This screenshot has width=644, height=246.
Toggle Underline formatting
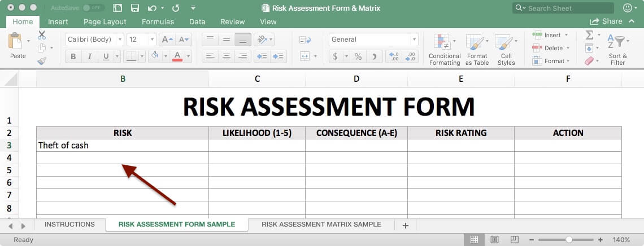coord(106,56)
